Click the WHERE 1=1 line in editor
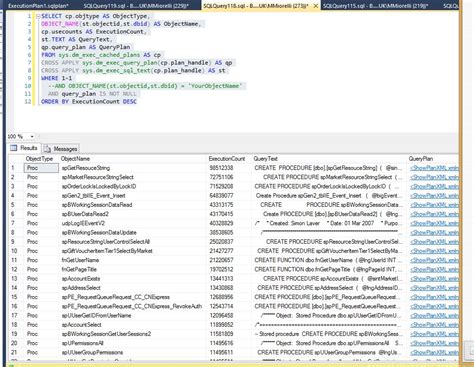The image size is (474, 367). tap(56, 78)
